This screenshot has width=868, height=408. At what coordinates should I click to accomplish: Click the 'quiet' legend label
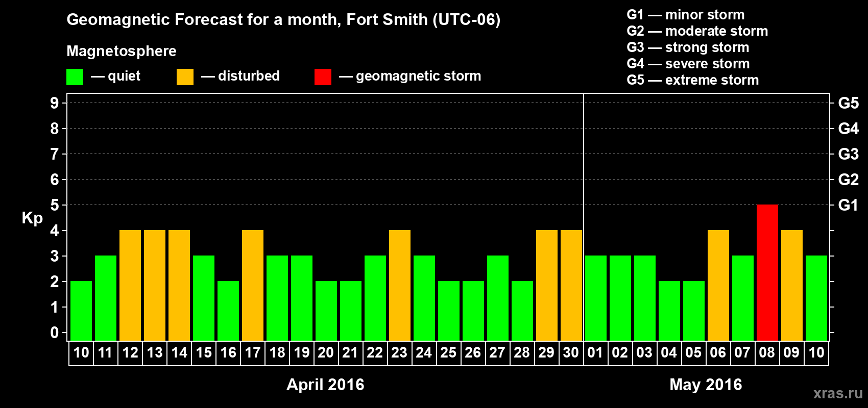point(124,76)
